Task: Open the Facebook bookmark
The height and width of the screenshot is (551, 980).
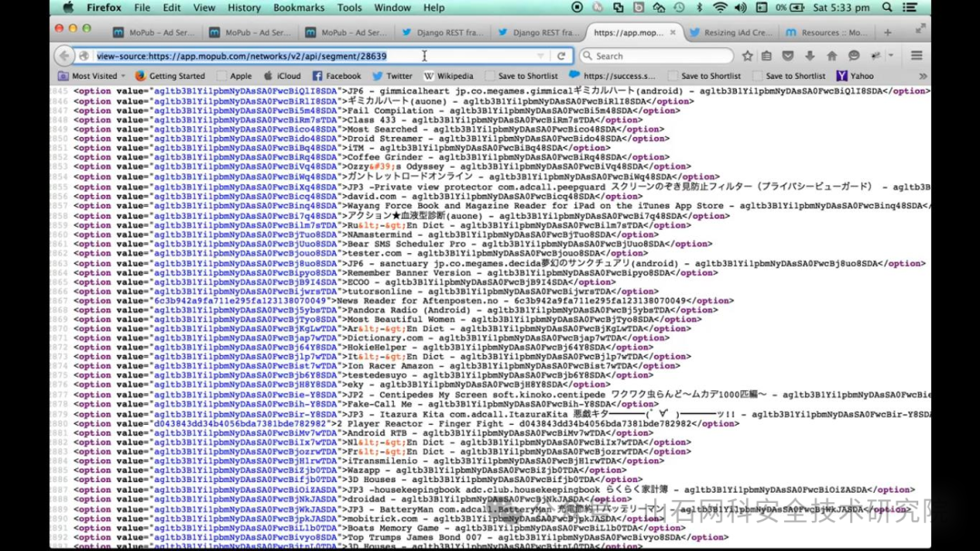Action: coord(337,75)
